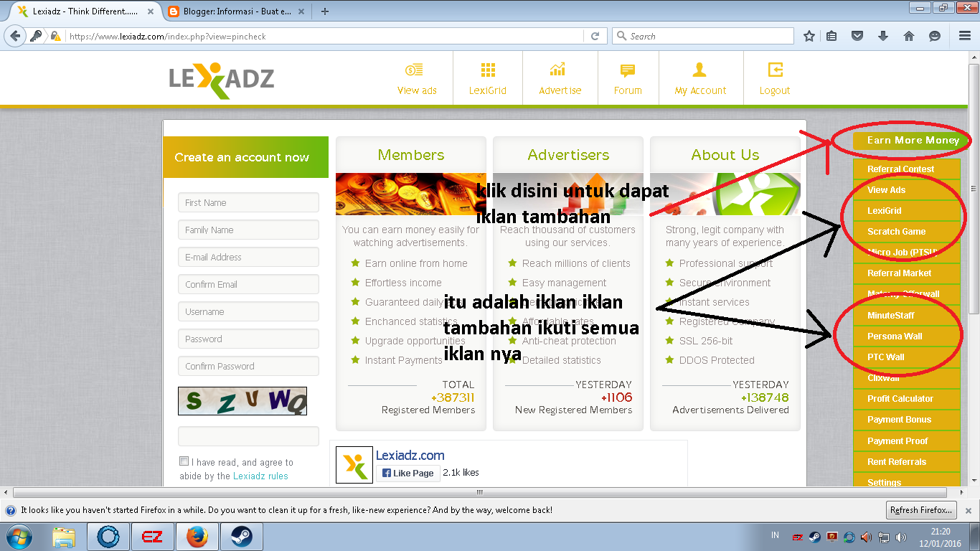The image size is (980, 551).
Task: Reload the page with the refresh icon
Action: click(x=595, y=36)
